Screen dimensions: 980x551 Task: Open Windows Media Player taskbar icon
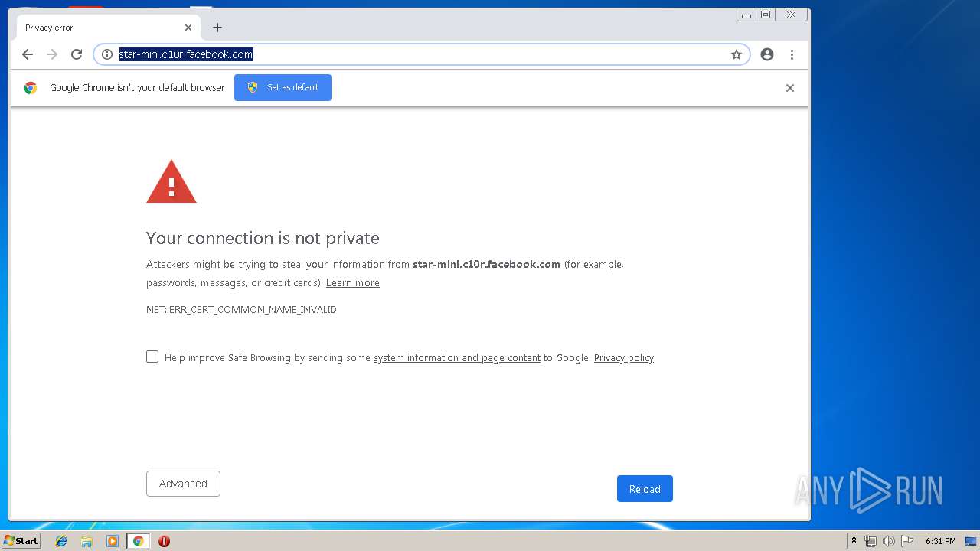(x=113, y=541)
